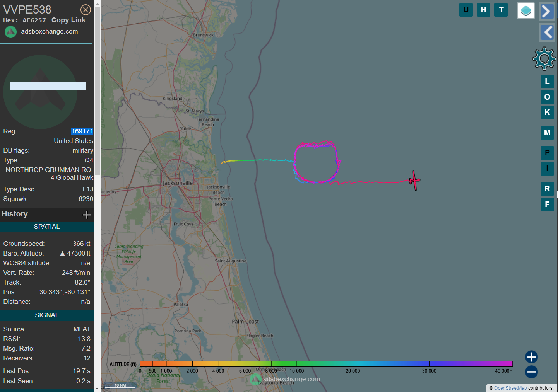
Task: Click the left arrow button on the map
Action: 547,32
